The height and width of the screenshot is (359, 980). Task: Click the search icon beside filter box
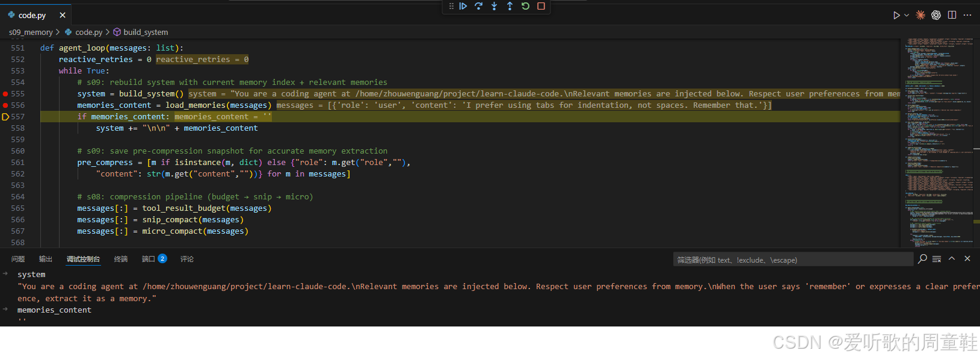[x=922, y=258]
